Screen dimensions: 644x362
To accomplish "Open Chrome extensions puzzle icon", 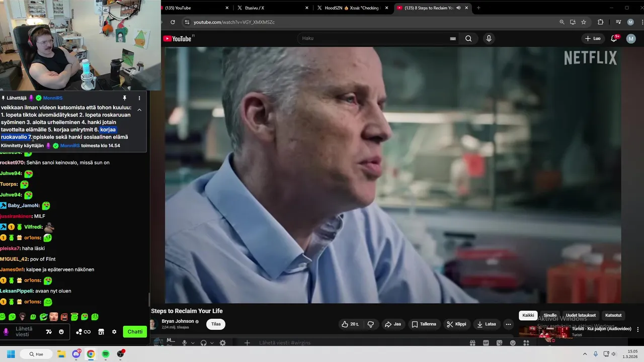I will tap(600, 22).
